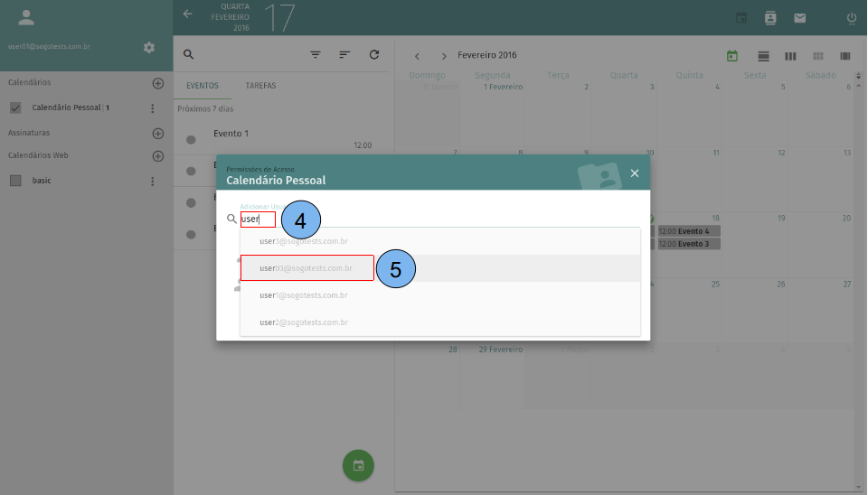This screenshot has height=495, width=868.
Task: Switch to today view icon
Action: [x=732, y=55]
